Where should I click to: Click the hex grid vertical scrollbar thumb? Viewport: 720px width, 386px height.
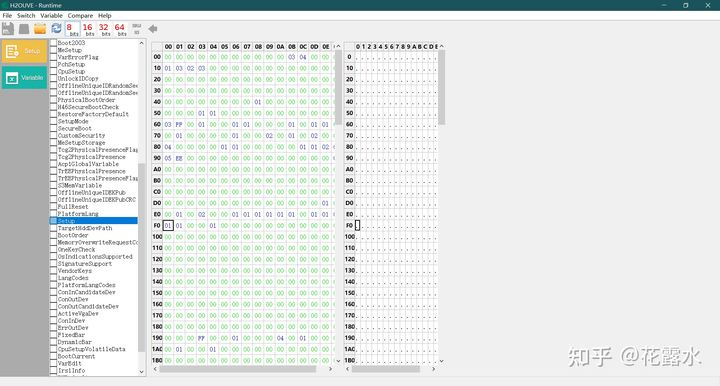pos(338,87)
